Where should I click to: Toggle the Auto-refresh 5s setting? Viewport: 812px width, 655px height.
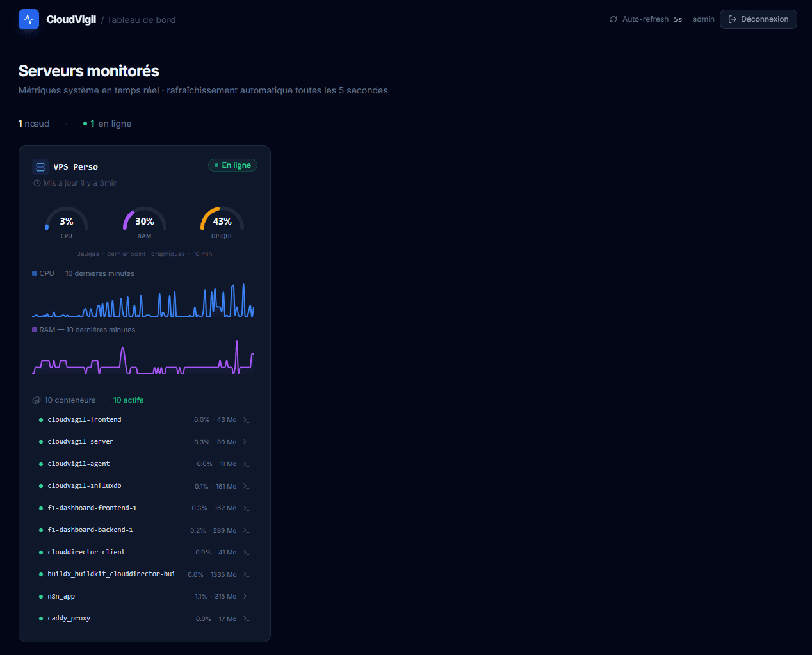[x=647, y=19]
